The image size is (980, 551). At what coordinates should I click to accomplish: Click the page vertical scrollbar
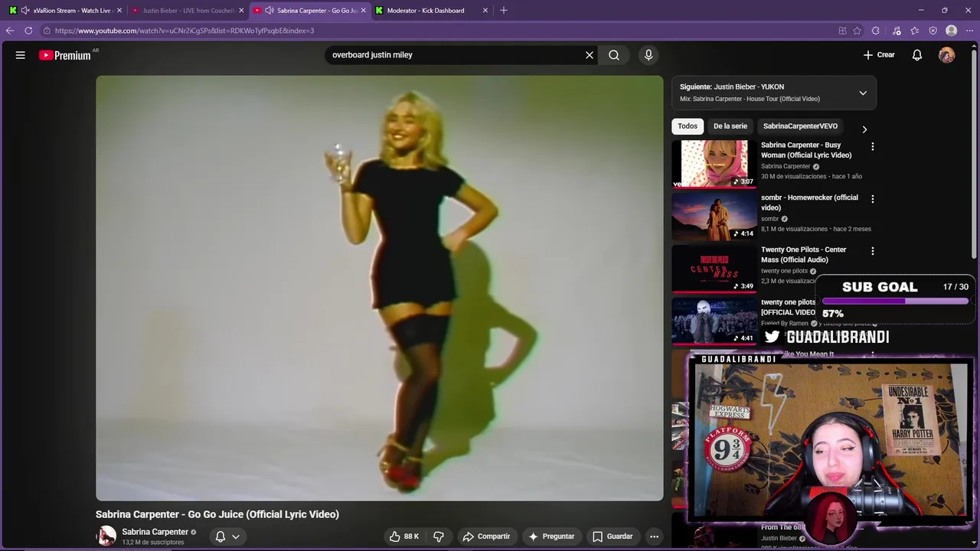coord(975,153)
